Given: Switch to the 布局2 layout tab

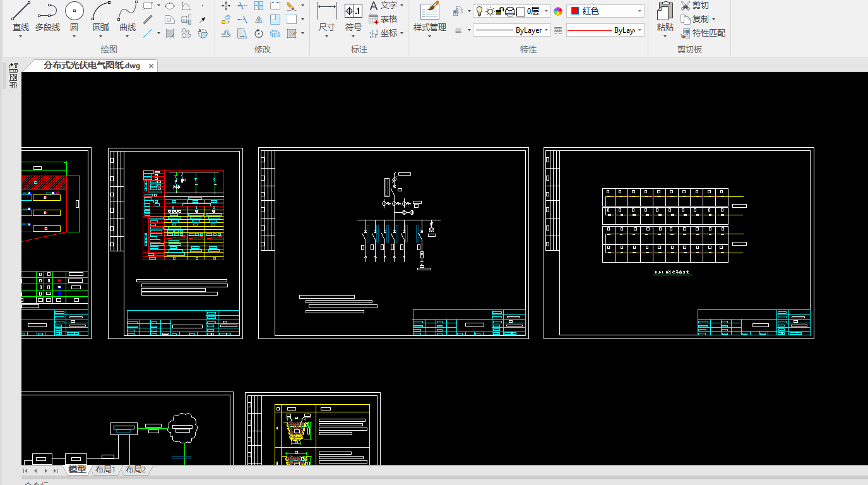Looking at the screenshot, I should [135, 470].
